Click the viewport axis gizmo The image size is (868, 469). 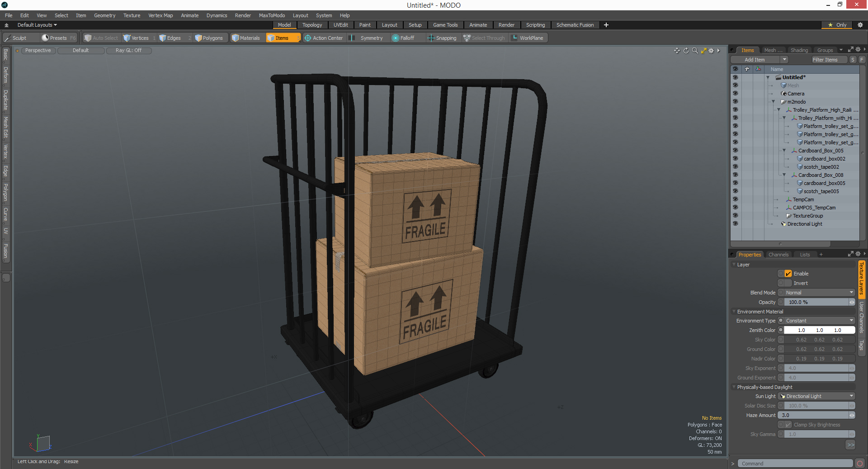pos(41,444)
